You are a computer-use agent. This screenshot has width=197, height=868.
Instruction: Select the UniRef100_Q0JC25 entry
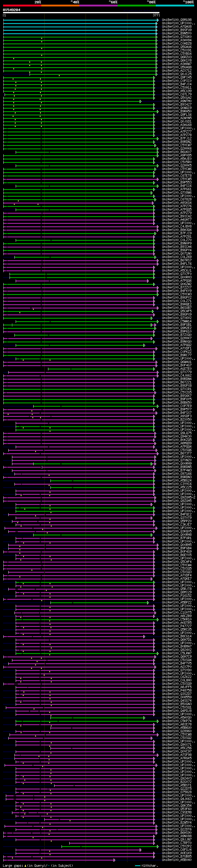[x=177, y=74]
